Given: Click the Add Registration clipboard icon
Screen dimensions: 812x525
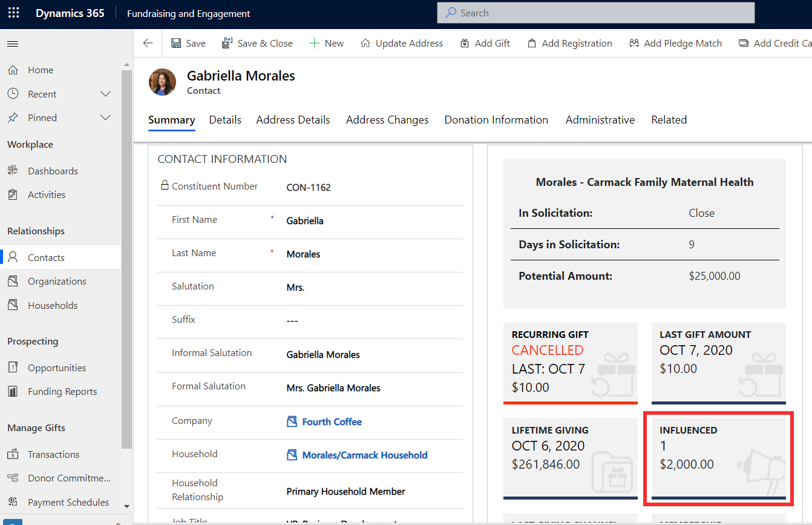Looking at the screenshot, I should pos(532,43).
